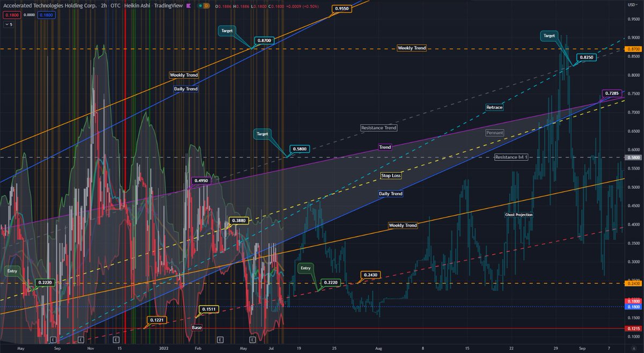The image size is (644, 353).
Task: Select the Weekly Trend label on the dashed 0.8700 line
Action: pyautogui.click(x=412, y=48)
